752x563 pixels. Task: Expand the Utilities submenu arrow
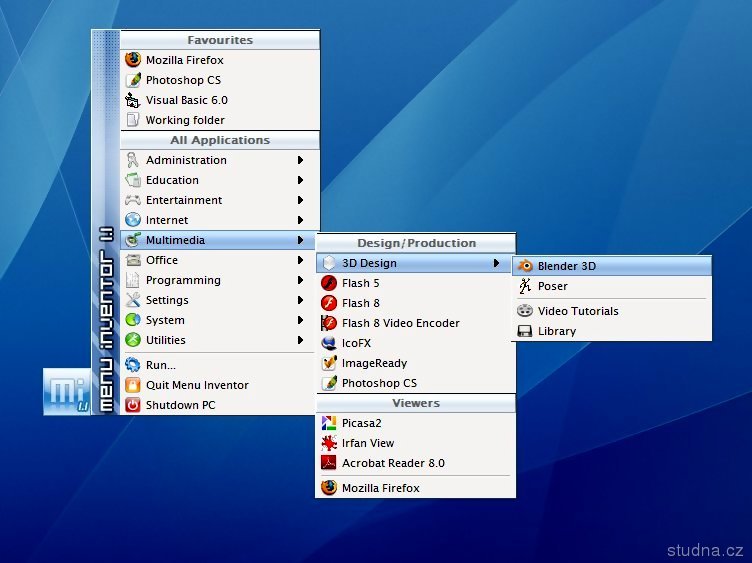coord(300,340)
